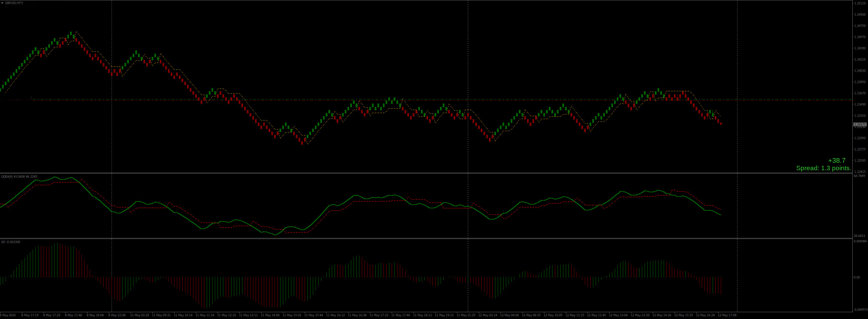The height and width of the screenshot is (319, 868).
Task: Click price scale value 1.24030
Action: pyautogui.click(x=860, y=71)
